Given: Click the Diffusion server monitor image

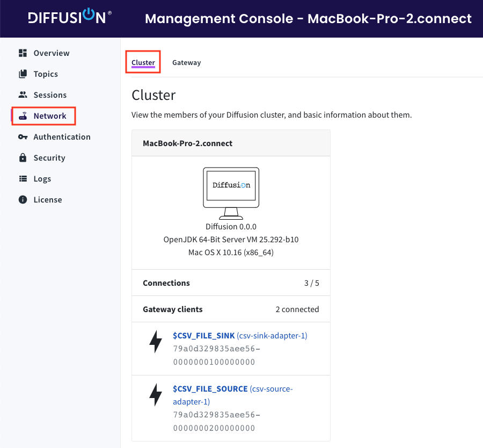Looking at the screenshot, I should tap(231, 192).
